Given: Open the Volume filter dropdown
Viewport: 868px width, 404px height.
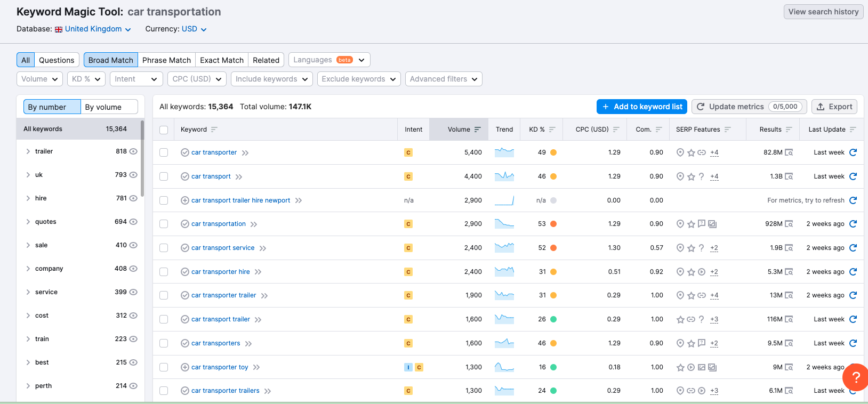Looking at the screenshot, I should (39, 79).
